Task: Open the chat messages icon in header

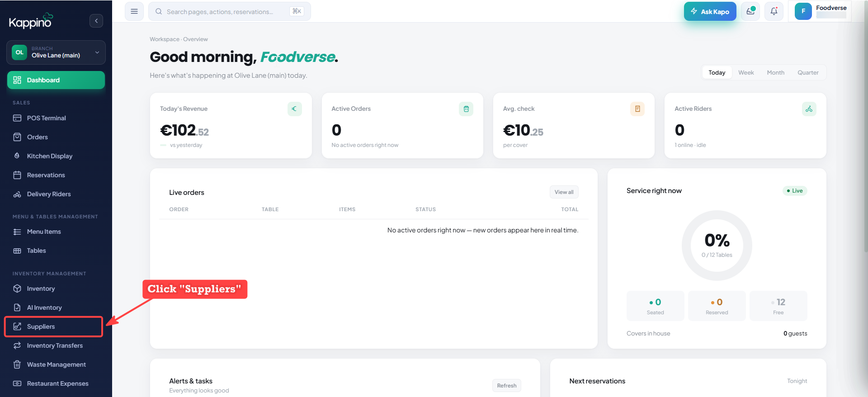Action: point(750,11)
